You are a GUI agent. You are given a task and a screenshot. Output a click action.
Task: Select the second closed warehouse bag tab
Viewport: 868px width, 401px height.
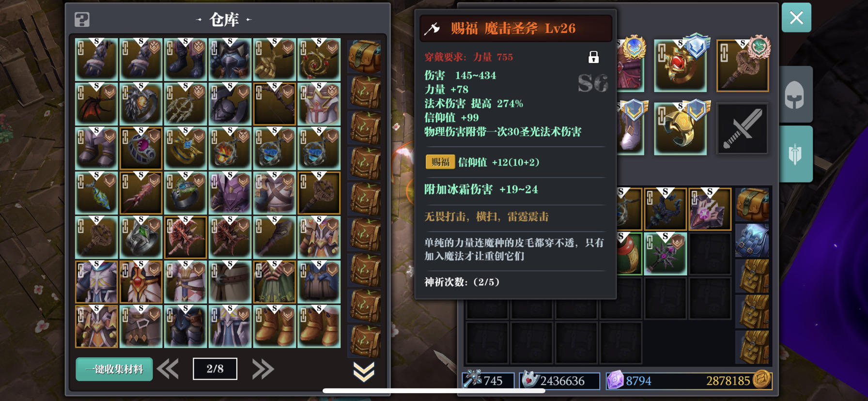click(x=364, y=128)
